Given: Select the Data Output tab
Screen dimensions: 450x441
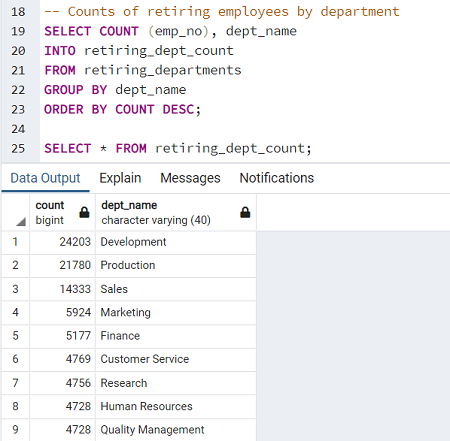Looking at the screenshot, I should coord(45,178).
